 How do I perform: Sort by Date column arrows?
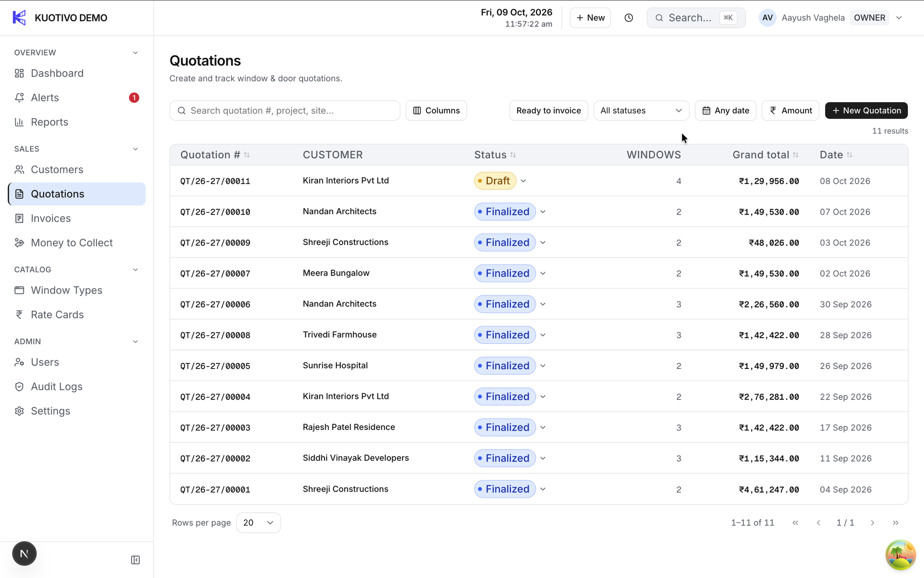click(x=850, y=155)
